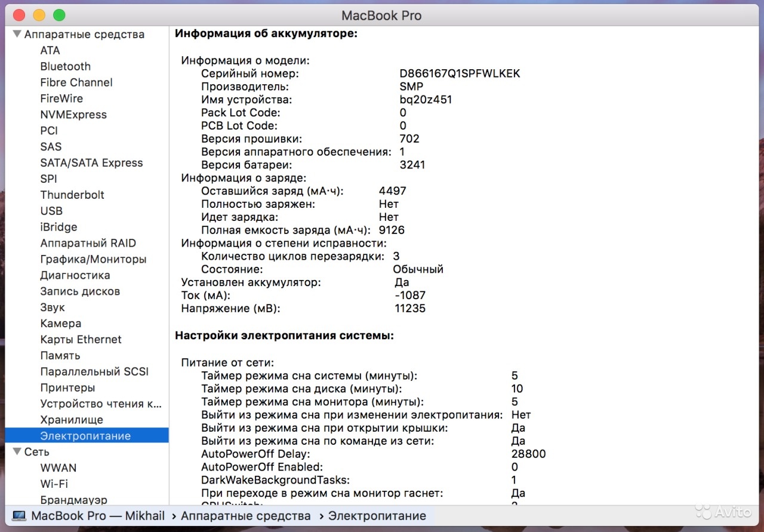764x532 pixels.
Task: Click the DarkWakeBackgroundTasks label
Action: [275, 481]
